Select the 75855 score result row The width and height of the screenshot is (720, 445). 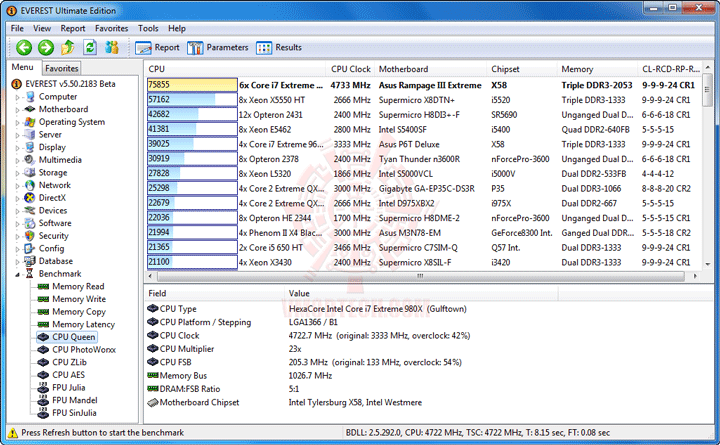tap(423, 85)
